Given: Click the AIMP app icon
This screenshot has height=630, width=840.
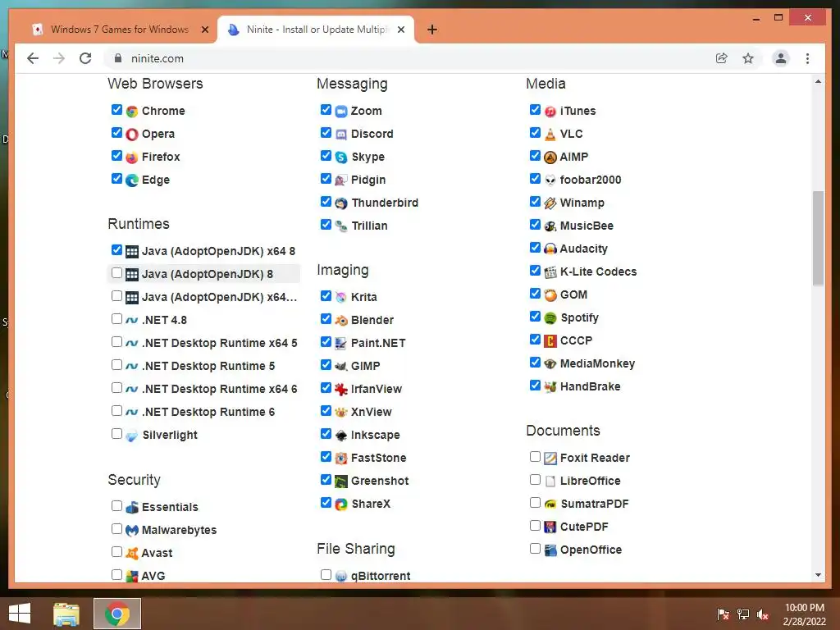Looking at the screenshot, I should tap(550, 157).
